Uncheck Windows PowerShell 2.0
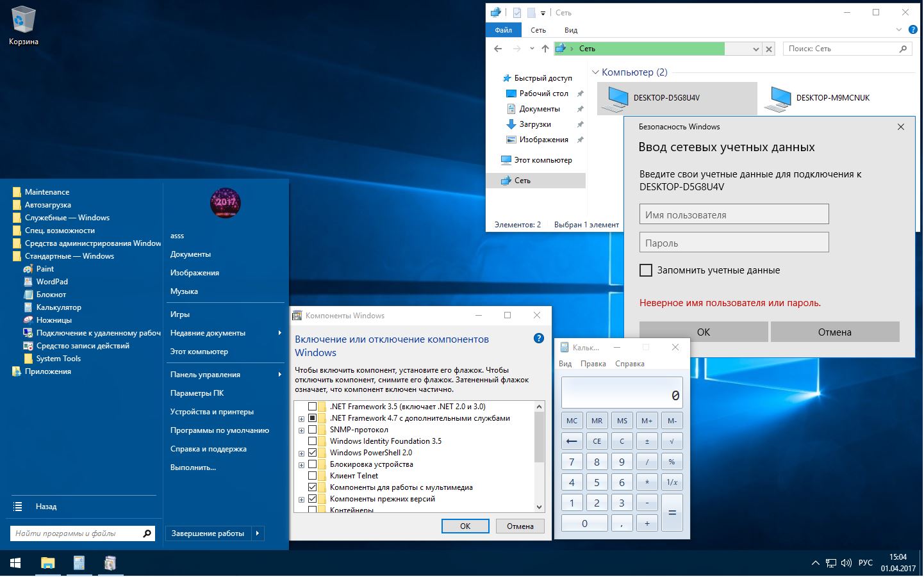Screen dimensions: 924x577 [x=313, y=453]
